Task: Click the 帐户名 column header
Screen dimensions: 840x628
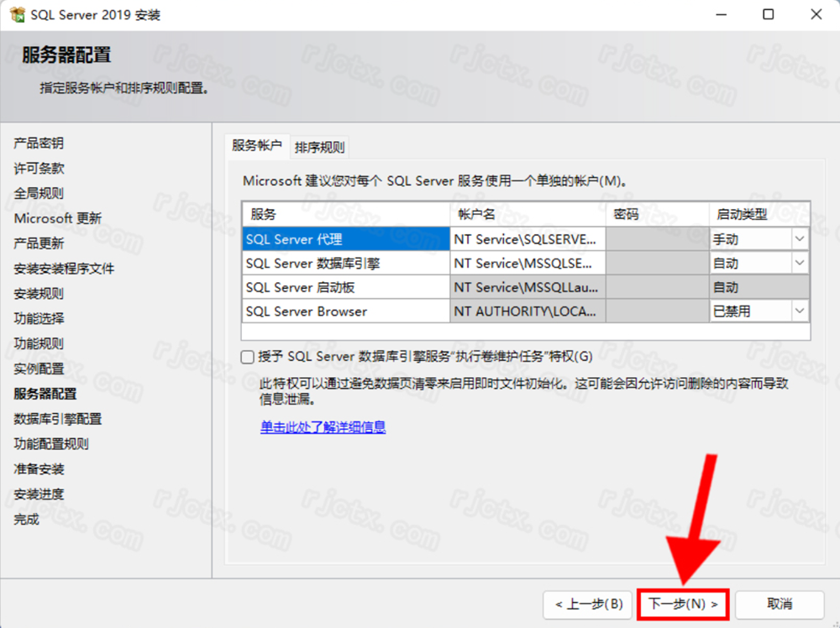Action: pos(527,214)
